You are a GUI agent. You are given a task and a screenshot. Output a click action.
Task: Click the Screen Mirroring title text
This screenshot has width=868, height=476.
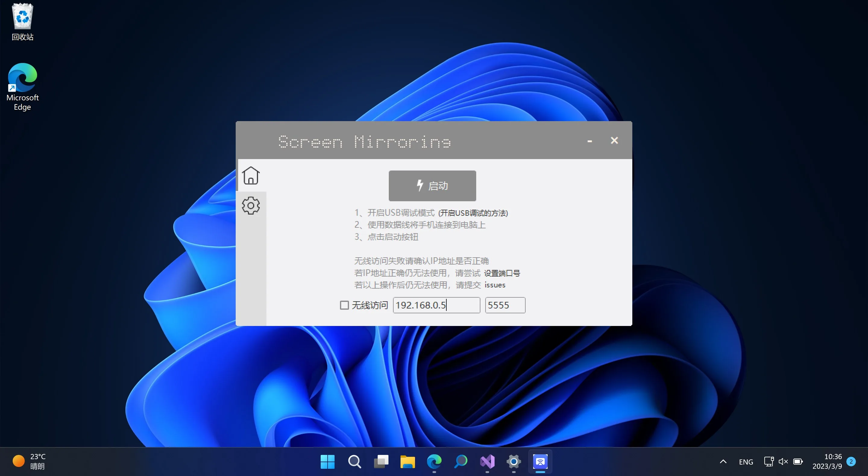coord(364,142)
